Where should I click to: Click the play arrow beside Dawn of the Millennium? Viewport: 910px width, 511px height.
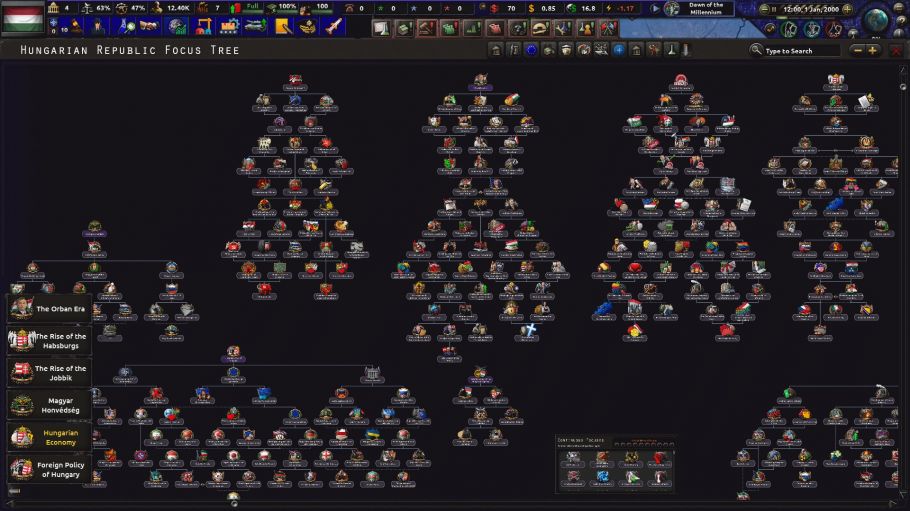(x=655, y=9)
